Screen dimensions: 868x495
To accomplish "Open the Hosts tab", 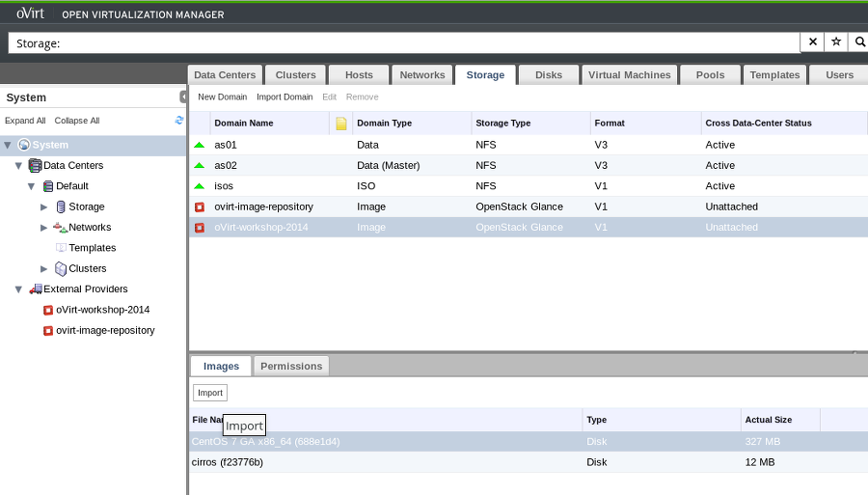I will tap(359, 74).
